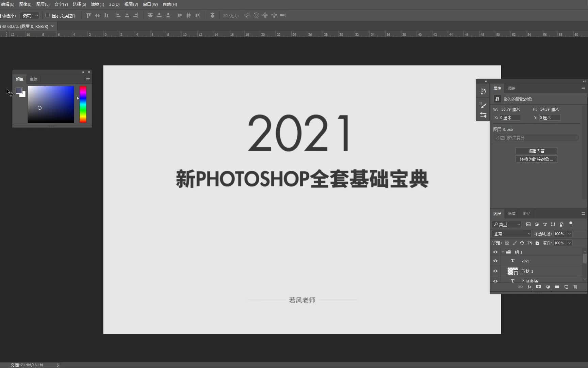Screen dimensions: 588x368
Task: Open the 图层(L) menu
Action: tap(43, 4)
